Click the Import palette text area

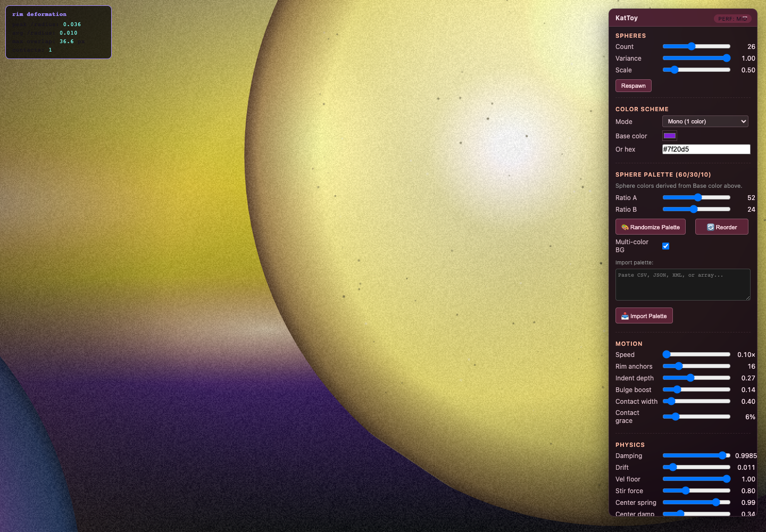pos(683,285)
